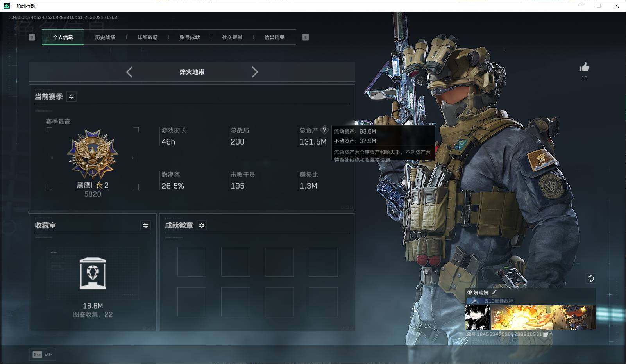Go to next game mode with right arrow
Image resolution: width=626 pixels, height=364 pixels.
(x=254, y=72)
